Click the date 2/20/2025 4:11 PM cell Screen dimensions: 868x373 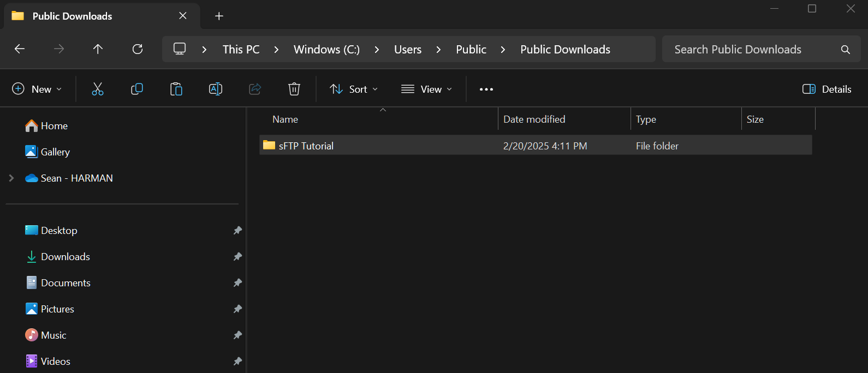pyautogui.click(x=545, y=146)
